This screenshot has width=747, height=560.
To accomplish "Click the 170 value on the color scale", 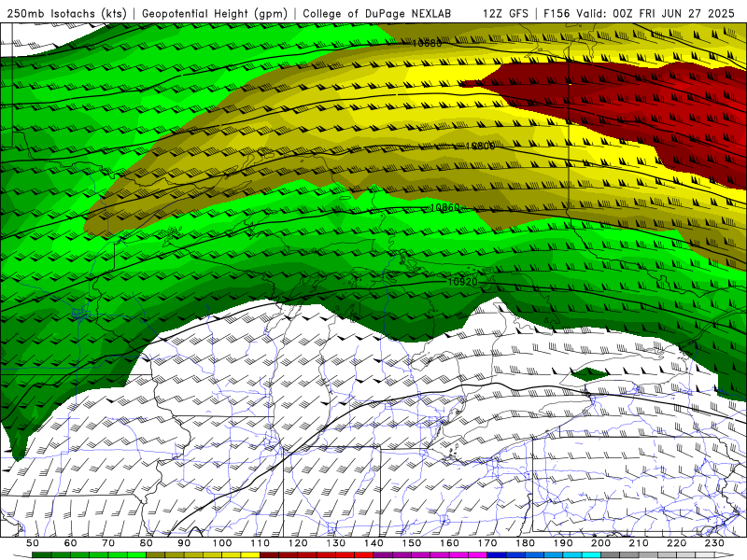I will pyautogui.click(x=486, y=543).
